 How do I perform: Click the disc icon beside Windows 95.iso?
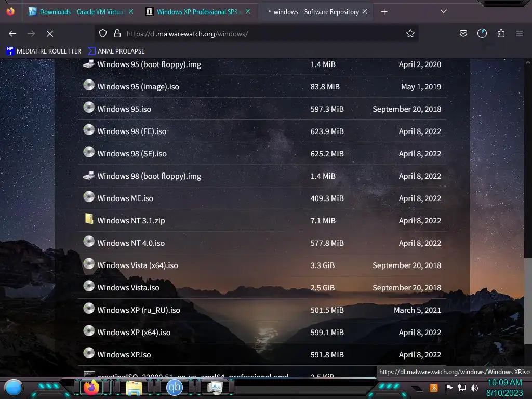pos(89,107)
